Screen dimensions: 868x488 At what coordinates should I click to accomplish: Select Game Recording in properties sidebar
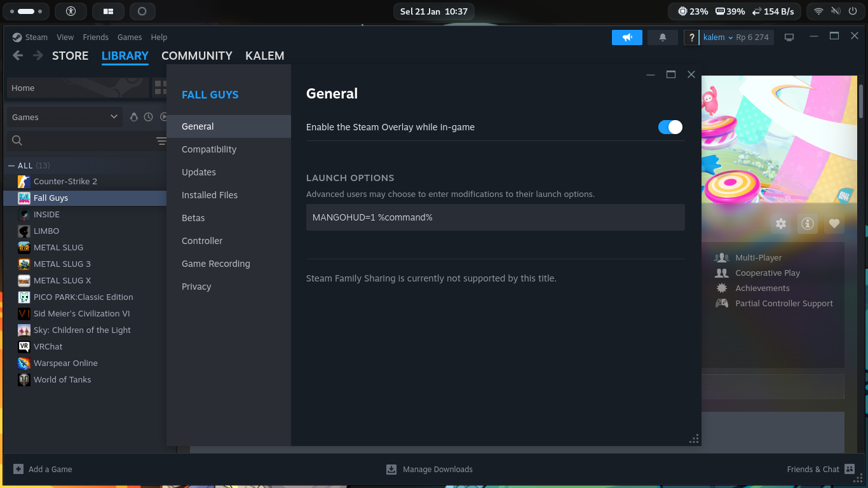point(229,264)
